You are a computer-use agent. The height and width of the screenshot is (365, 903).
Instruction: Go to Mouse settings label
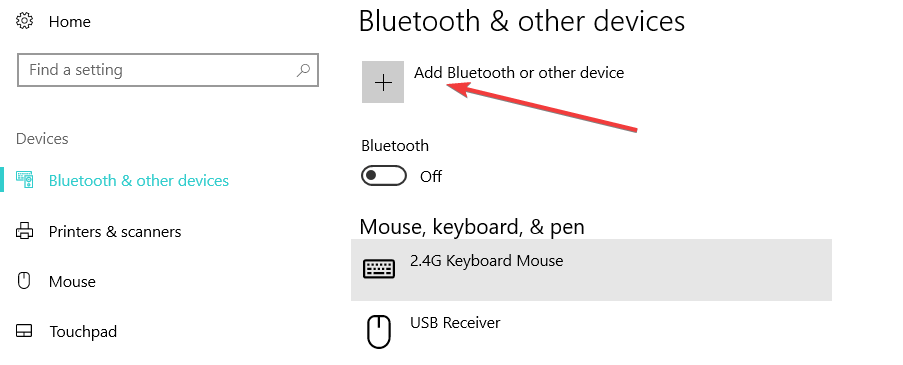click(x=72, y=282)
